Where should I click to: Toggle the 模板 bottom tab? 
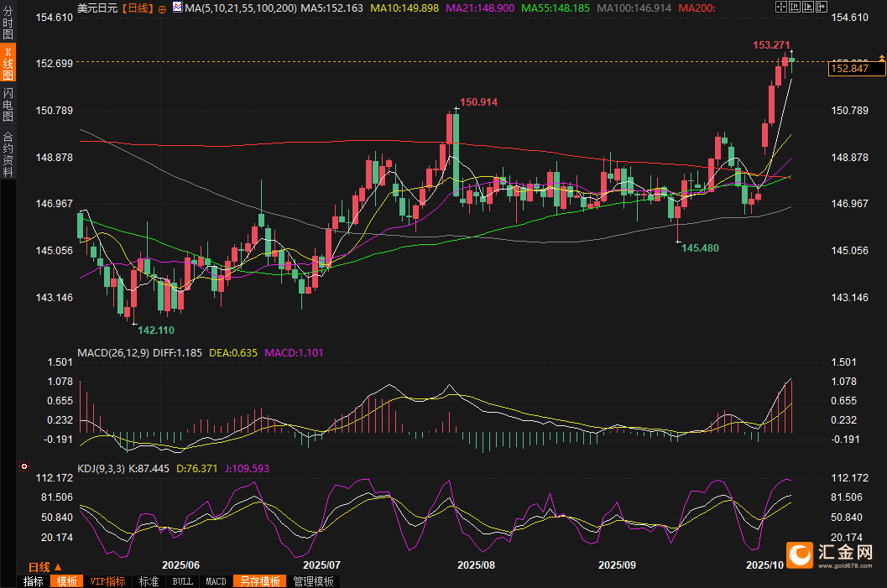pyautogui.click(x=66, y=581)
